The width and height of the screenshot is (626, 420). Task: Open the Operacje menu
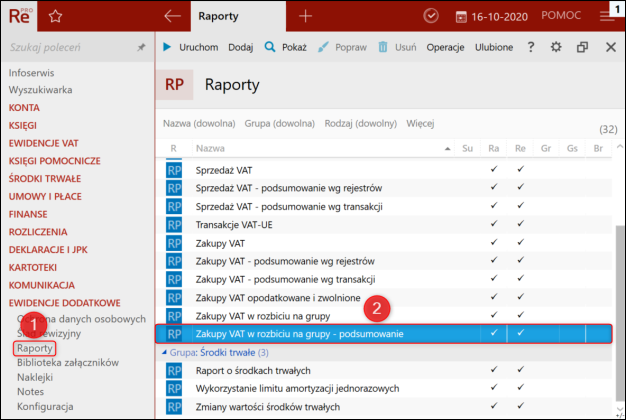(445, 47)
